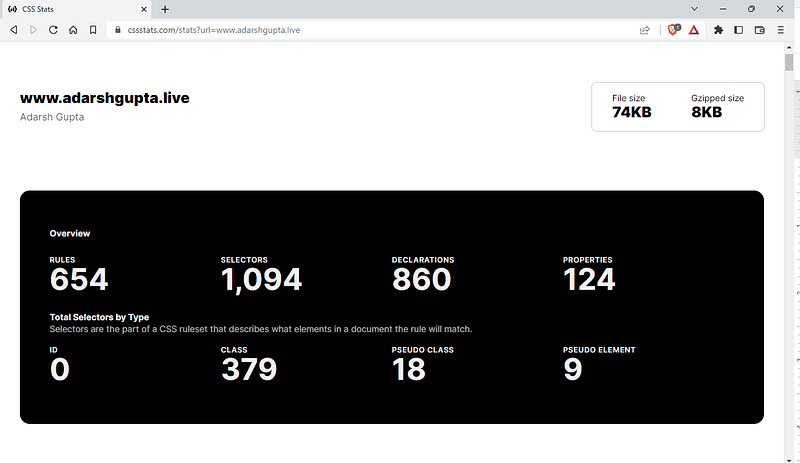Go back to previous page
This screenshot has width=800, height=463.
coord(14,30)
